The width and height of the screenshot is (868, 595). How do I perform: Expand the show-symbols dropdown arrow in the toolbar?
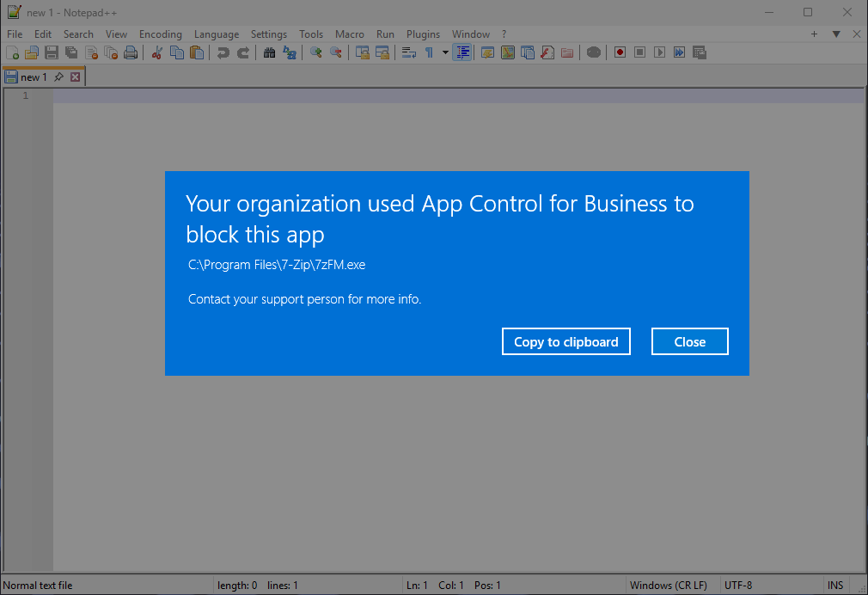click(x=445, y=52)
